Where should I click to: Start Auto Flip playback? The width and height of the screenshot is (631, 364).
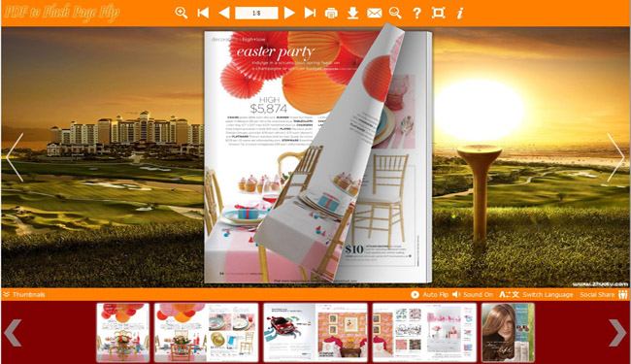[x=429, y=294]
